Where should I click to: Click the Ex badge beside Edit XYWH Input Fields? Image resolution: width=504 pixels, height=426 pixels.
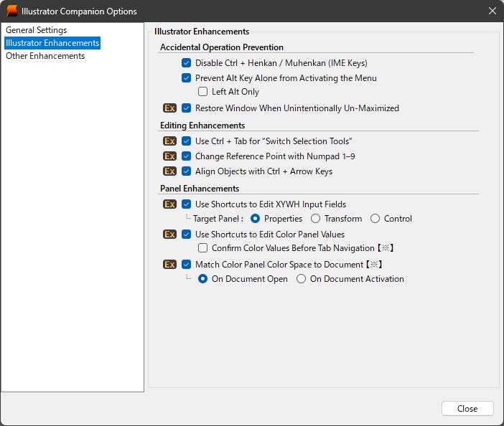[x=169, y=204]
